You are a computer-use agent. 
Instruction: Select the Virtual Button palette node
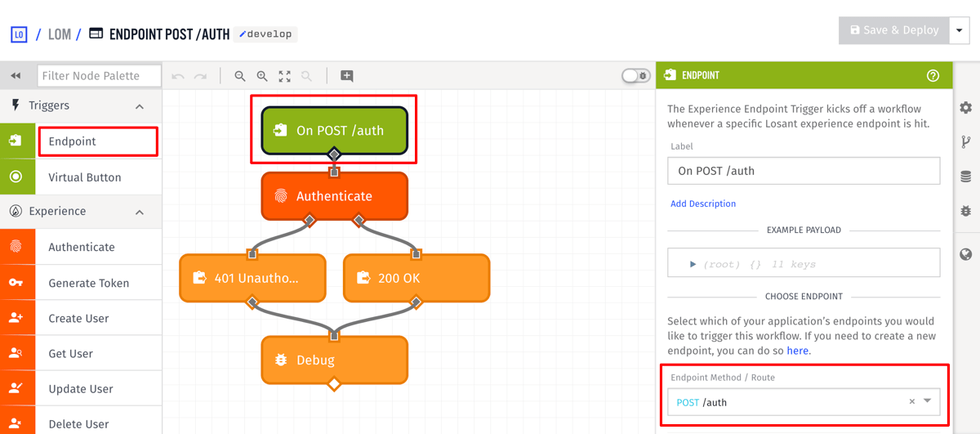click(x=98, y=177)
